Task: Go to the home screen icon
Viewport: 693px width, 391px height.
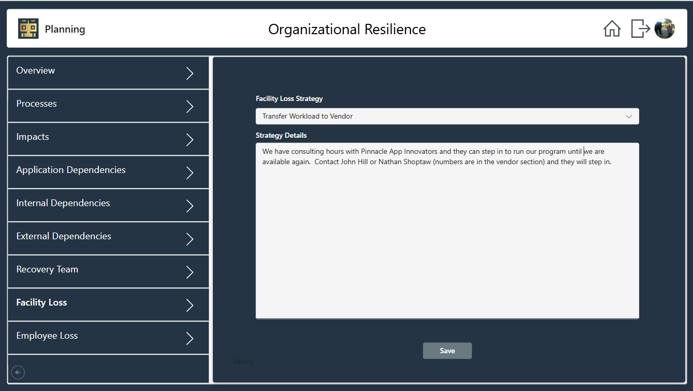Action: (x=612, y=29)
